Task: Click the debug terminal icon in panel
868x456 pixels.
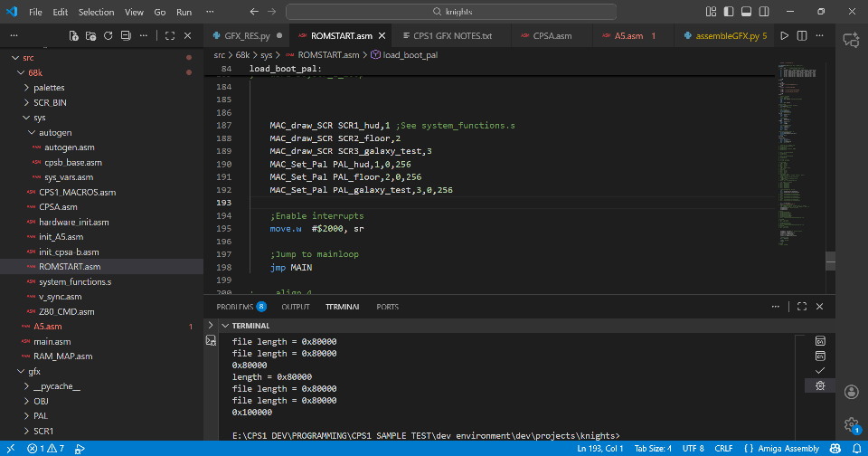Action: (820, 385)
